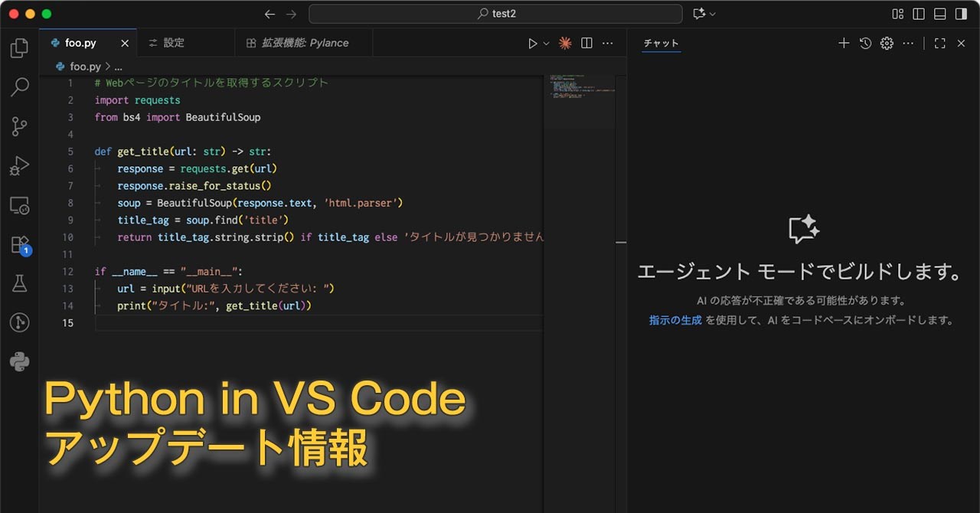Show chat history with clock icon
Viewport: 980px width, 513px height.
point(865,44)
